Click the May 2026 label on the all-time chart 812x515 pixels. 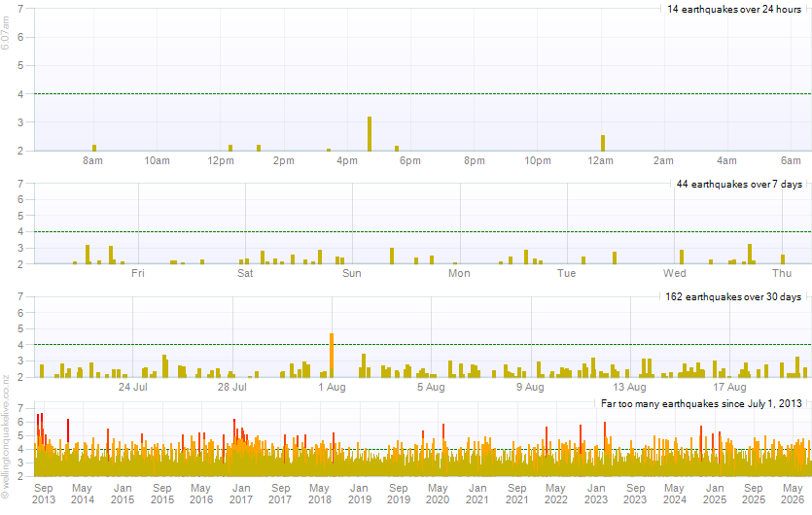(793, 494)
